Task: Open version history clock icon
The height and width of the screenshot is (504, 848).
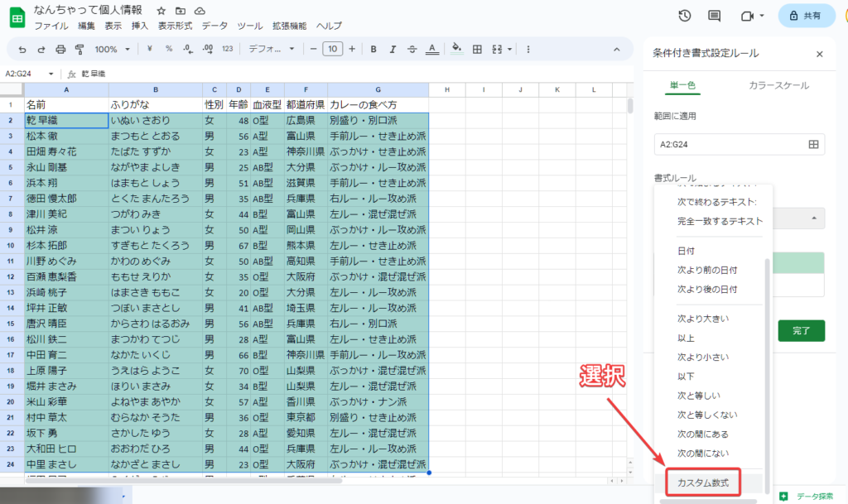Action: pos(685,16)
